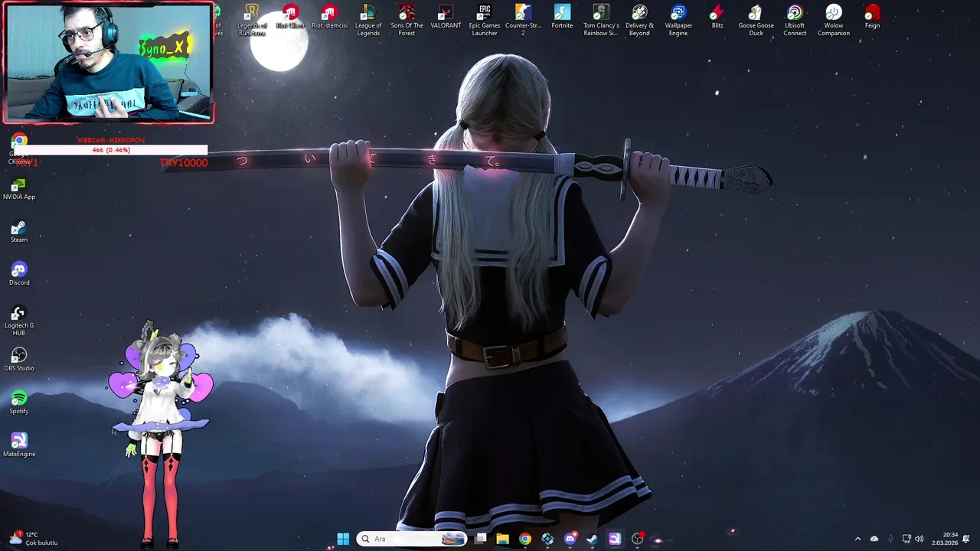The width and height of the screenshot is (980, 551).
Task: Open Steam from the taskbar
Action: click(592, 539)
